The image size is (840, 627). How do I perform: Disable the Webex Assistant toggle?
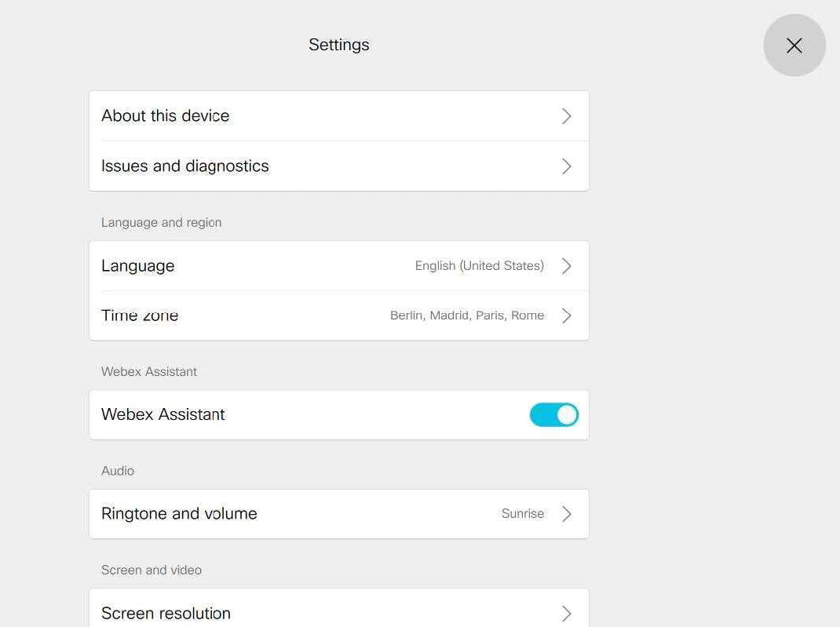point(554,415)
